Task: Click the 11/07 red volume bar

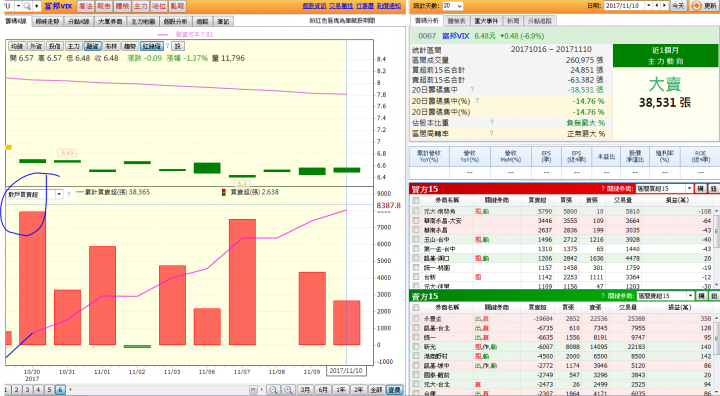Action: pyautogui.click(x=242, y=282)
